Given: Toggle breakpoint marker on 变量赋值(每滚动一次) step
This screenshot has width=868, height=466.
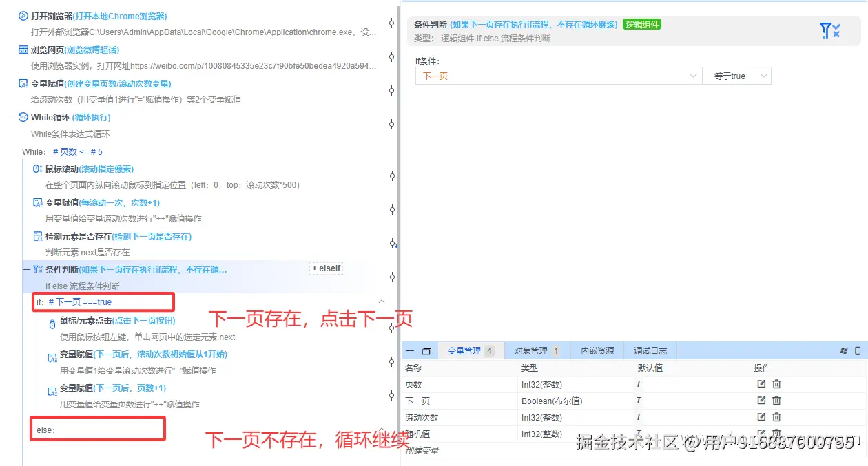Looking at the screenshot, I should (392, 210).
